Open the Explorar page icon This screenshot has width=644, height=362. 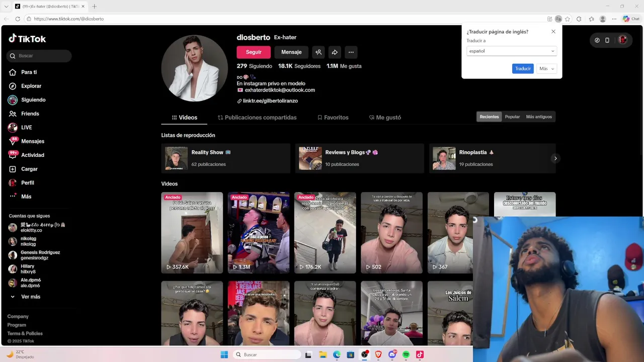tap(13, 86)
